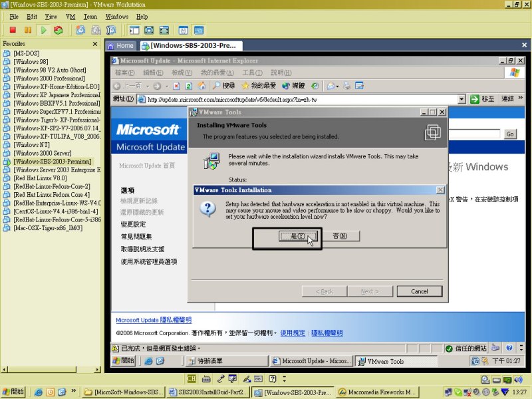This screenshot has width=532, height=399.
Task: Click the Quick Switch toolbar icon
Action: [x=164, y=30]
